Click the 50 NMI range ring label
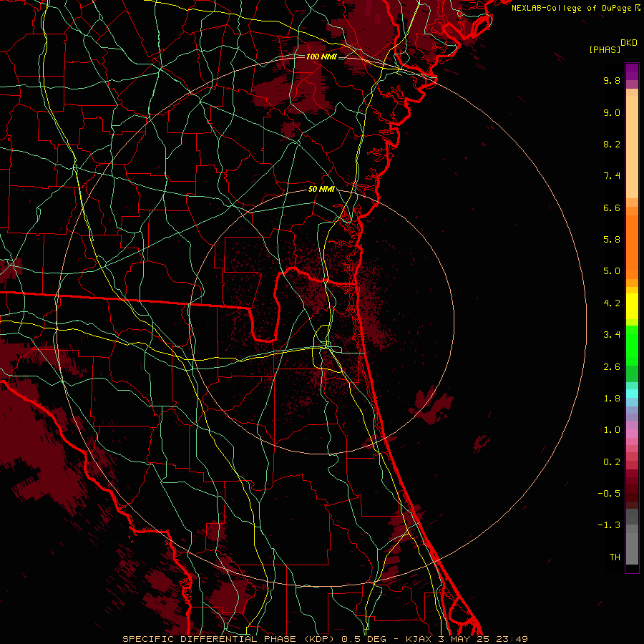The height and width of the screenshot is (644, 644). pos(321,190)
